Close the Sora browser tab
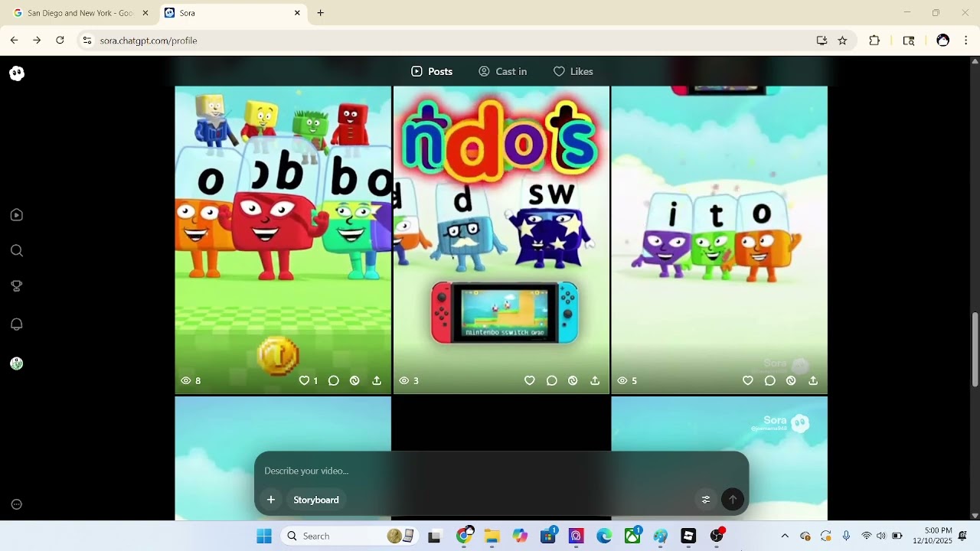The height and width of the screenshot is (551, 980). [297, 13]
